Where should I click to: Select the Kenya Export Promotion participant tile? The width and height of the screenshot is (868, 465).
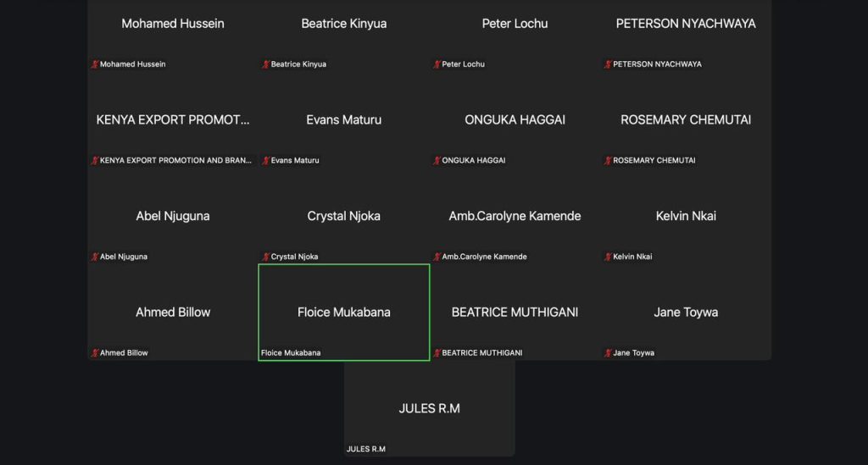(173, 120)
